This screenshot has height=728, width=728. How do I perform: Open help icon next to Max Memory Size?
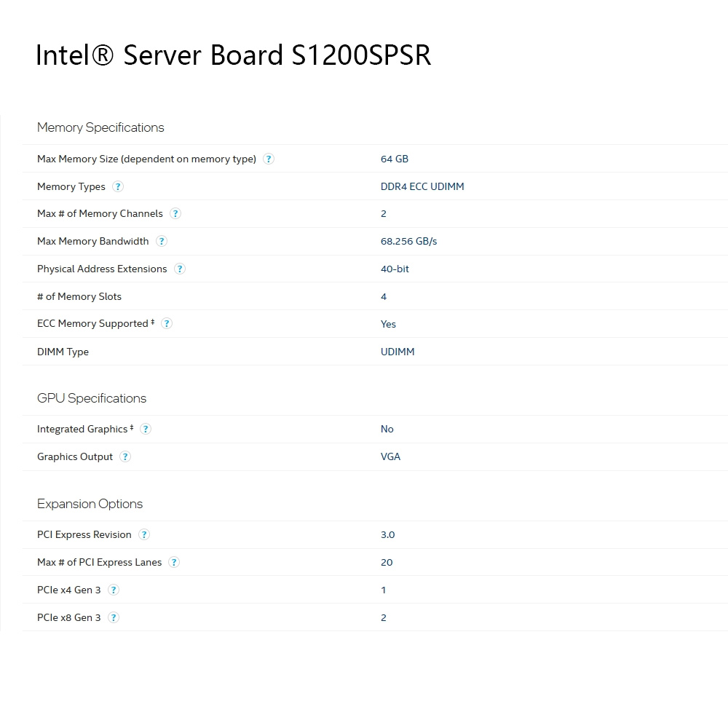269,159
